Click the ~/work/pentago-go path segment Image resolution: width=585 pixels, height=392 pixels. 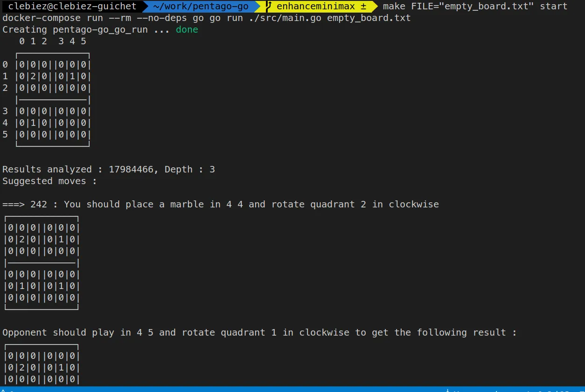click(201, 7)
